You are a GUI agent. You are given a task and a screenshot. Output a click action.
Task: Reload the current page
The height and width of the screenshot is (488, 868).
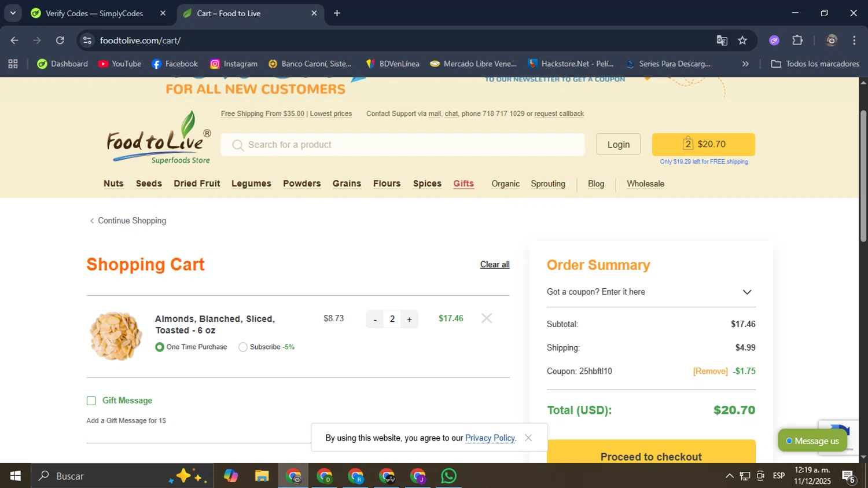pyautogui.click(x=60, y=41)
